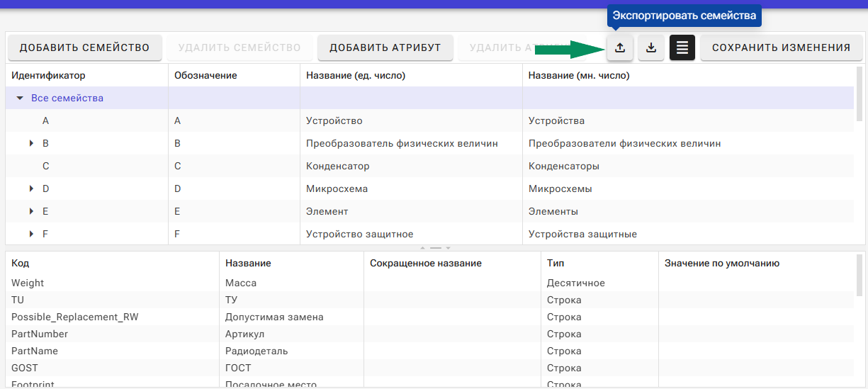Expand family D row arrow
868x389 pixels.
click(32, 189)
